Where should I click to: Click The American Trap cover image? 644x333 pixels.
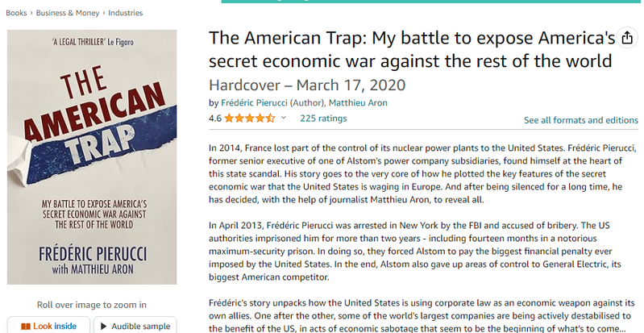92,156
